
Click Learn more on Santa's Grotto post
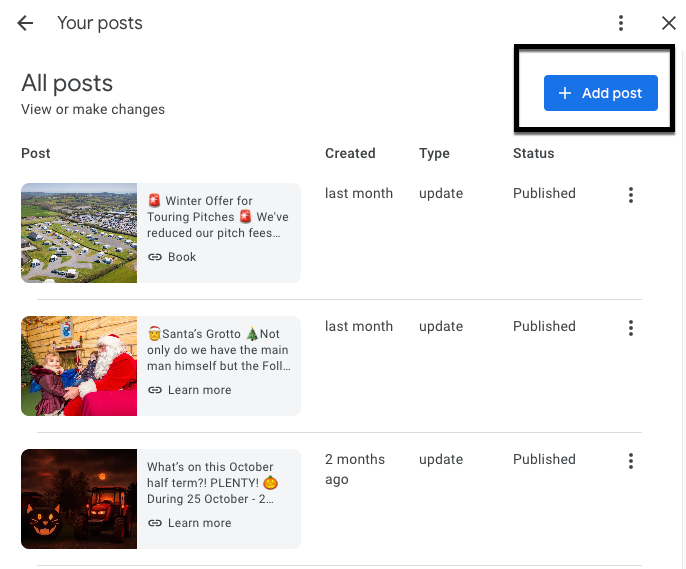click(199, 390)
